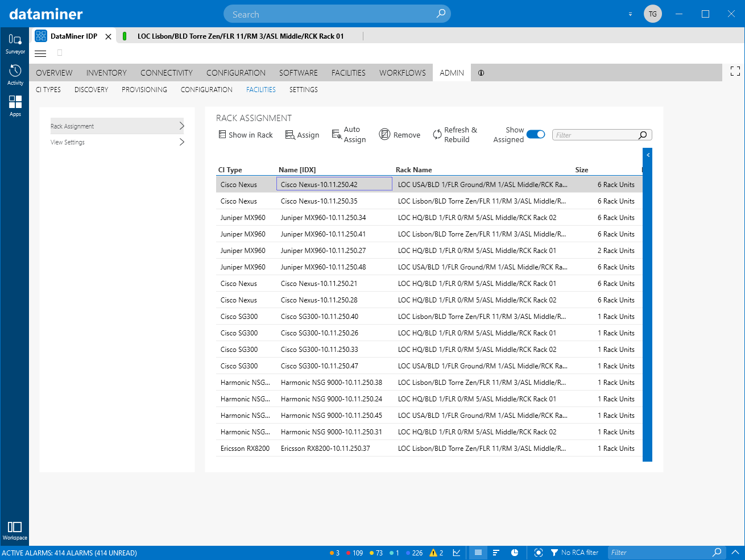The image size is (745, 560).
Task: Switch to the OVERVIEW tab
Action: click(54, 73)
